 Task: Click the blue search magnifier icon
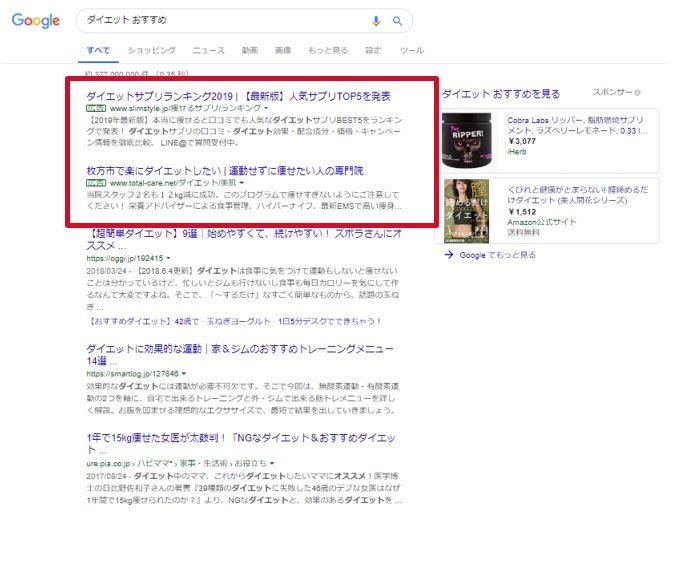click(397, 21)
